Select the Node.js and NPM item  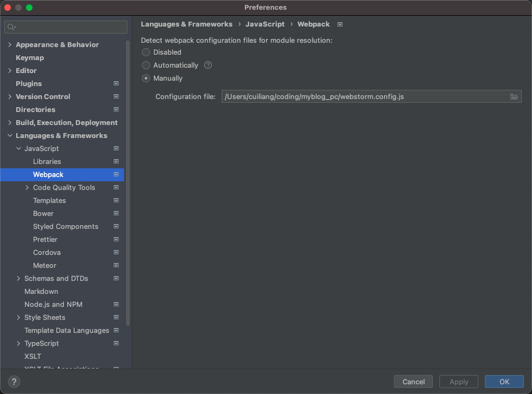click(53, 305)
